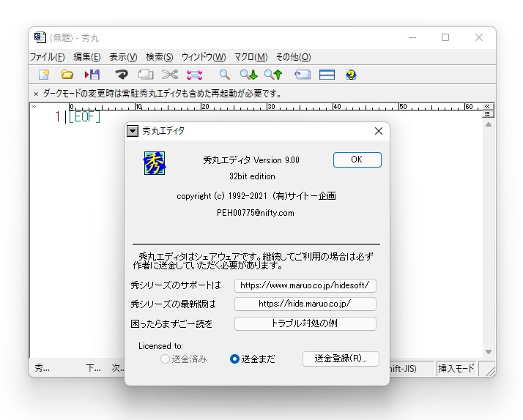Viewport: 523px width, 420px height.
Task: Click the Save floppy disk icon
Action: point(92,75)
